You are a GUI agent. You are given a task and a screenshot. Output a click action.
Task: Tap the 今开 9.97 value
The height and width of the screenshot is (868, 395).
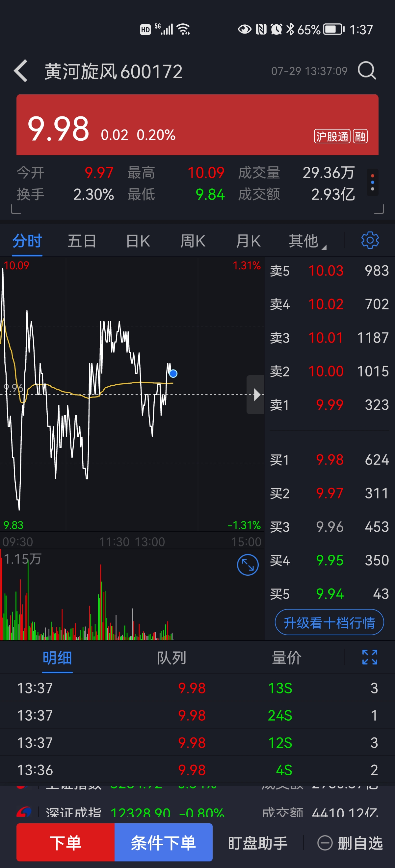coord(99,173)
